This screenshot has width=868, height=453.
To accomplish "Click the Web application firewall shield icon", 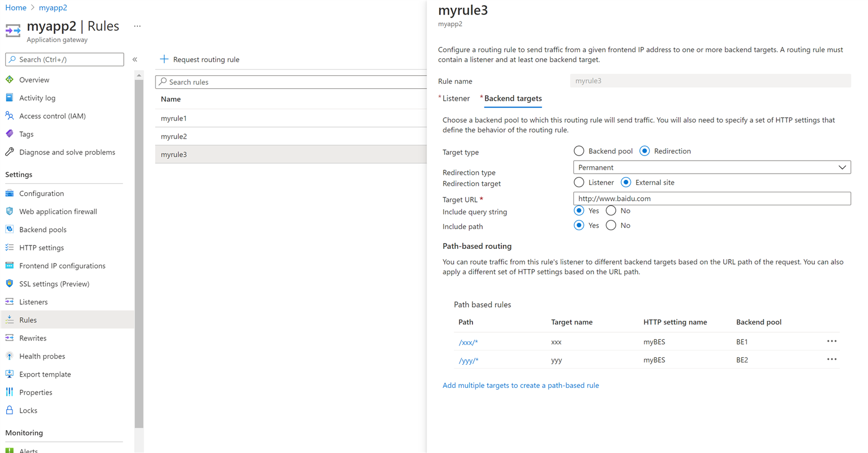I will (x=10, y=212).
